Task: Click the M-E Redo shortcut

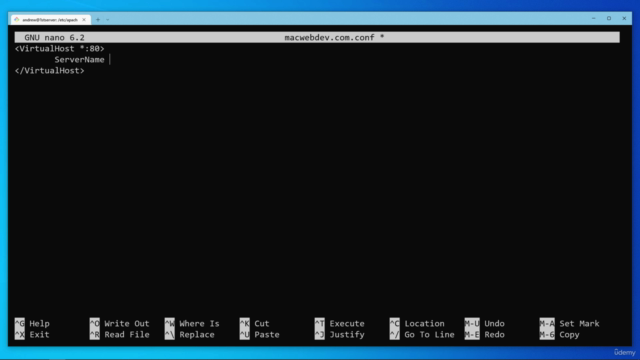Action: (484, 335)
